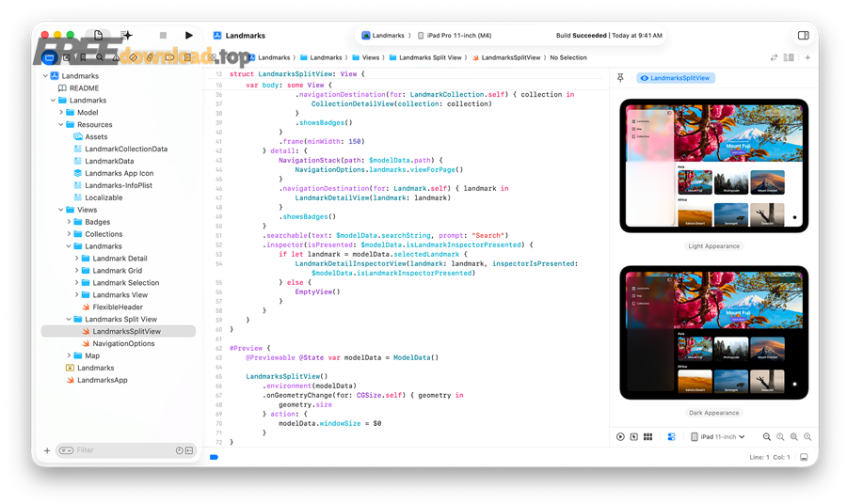Image resolution: width=847 pixels, height=504 pixels.
Task: Expand the Landmark Detail folder
Action: click(x=77, y=259)
